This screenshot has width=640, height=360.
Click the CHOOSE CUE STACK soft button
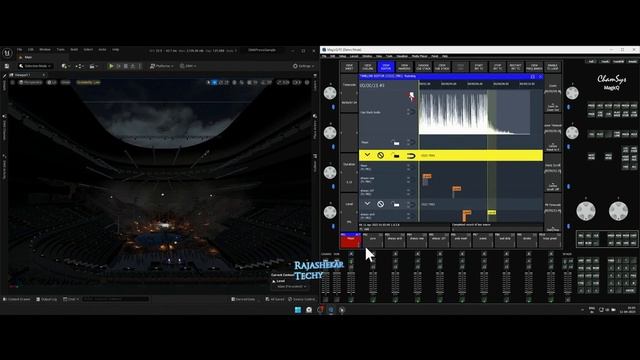[423, 67]
